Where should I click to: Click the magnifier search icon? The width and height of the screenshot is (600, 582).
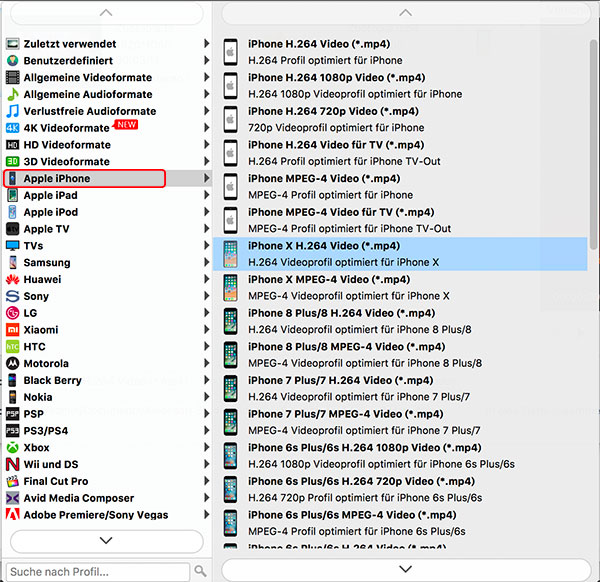[200, 571]
